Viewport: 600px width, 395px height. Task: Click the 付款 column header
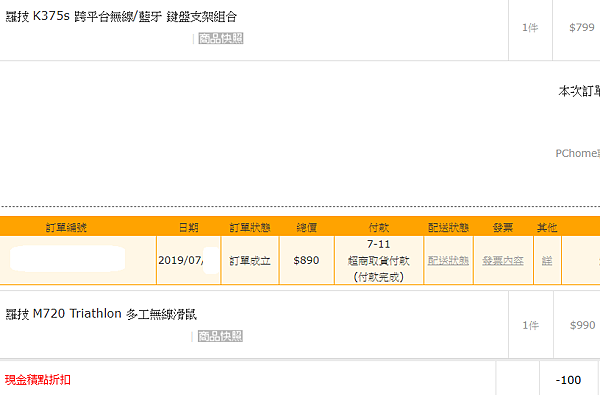pyautogui.click(x=378, y=227)
